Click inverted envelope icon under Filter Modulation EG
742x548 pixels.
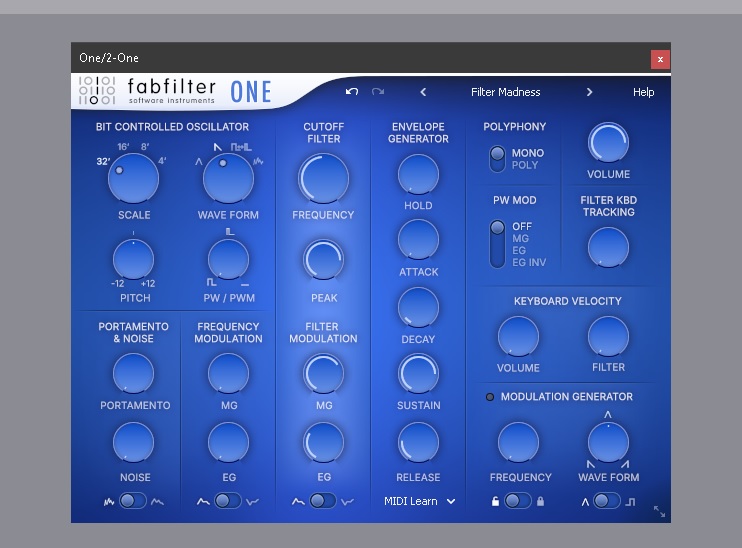pos(347,502)
